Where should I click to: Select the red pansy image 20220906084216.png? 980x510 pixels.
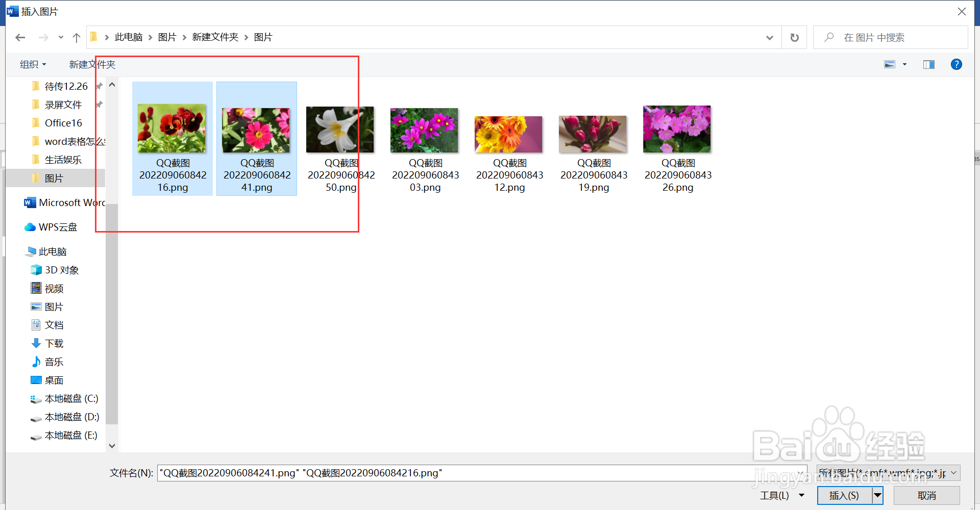pos(173,139)
